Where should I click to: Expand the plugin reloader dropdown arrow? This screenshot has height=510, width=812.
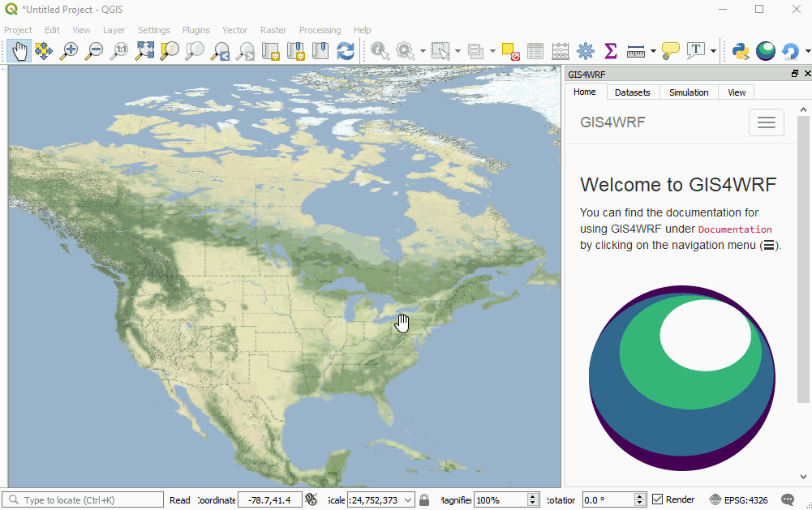(x=807, y=51)
